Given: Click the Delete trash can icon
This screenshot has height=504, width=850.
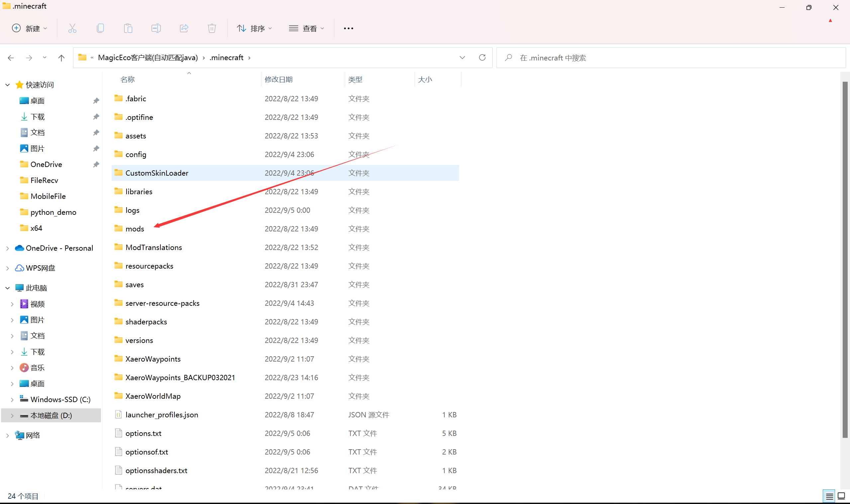Looking at the screenshot, I should click(212, 28).
